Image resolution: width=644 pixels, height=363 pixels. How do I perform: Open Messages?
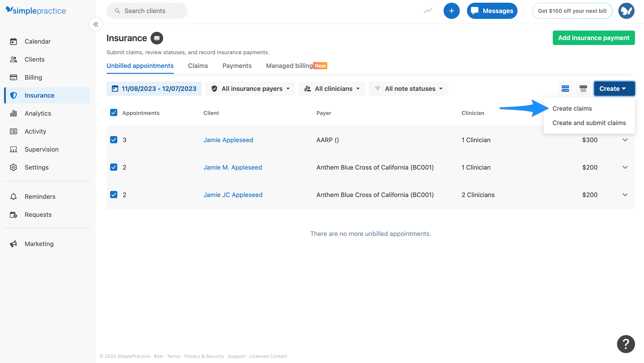[492, 11]
